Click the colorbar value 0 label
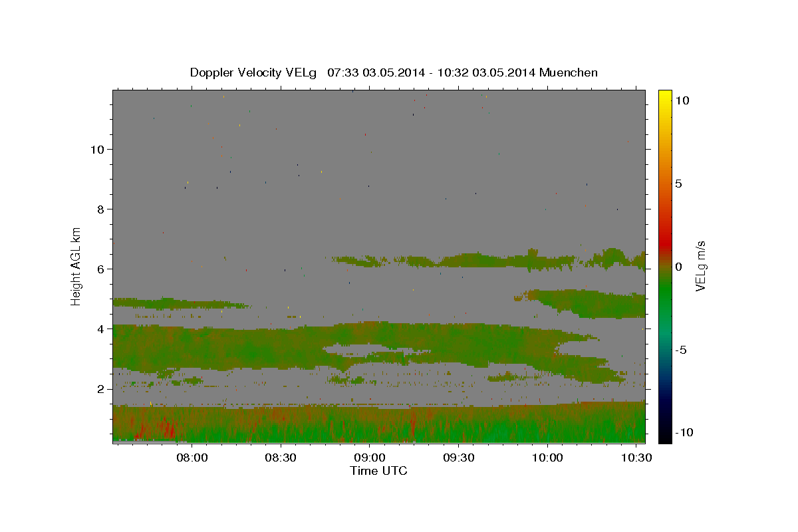Image resolution: width=798 pixels, height=532 pixels. (678, 267)
